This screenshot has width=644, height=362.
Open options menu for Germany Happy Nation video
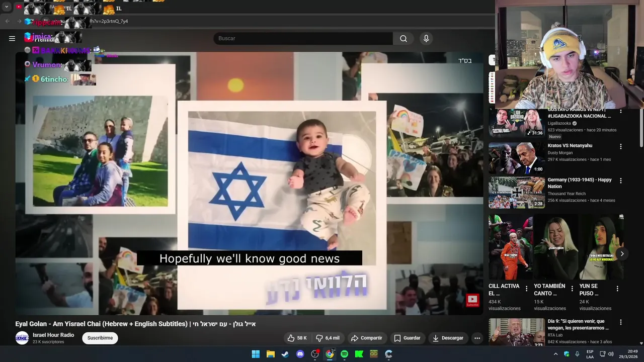[620, 180]
